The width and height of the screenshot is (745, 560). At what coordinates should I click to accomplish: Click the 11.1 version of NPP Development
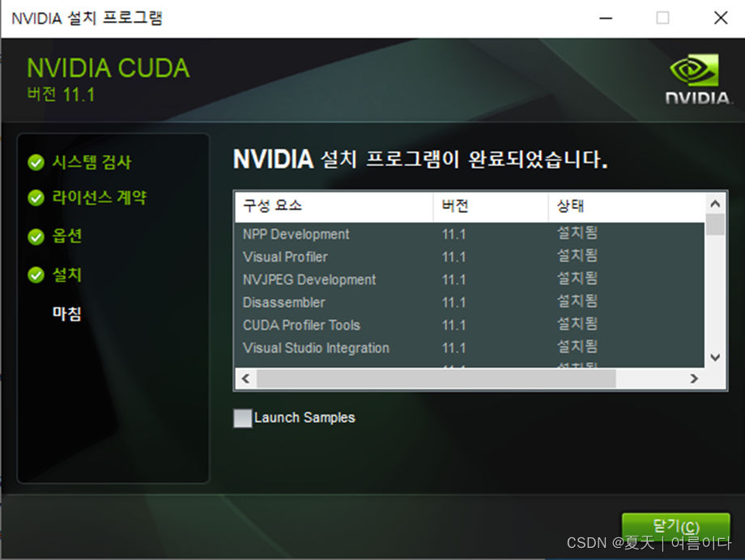point(453,234)
